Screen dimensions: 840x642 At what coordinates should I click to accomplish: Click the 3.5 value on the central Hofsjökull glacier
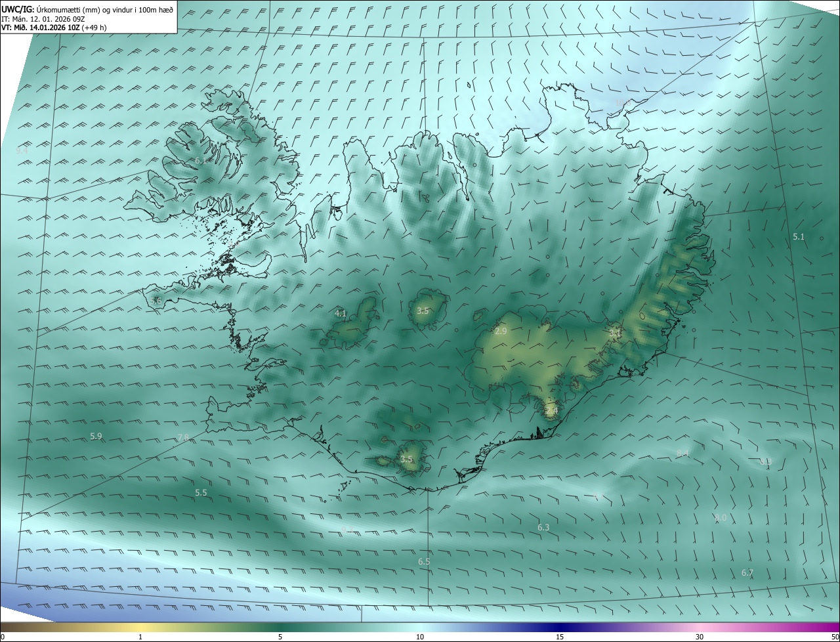[x=423, y=311]
